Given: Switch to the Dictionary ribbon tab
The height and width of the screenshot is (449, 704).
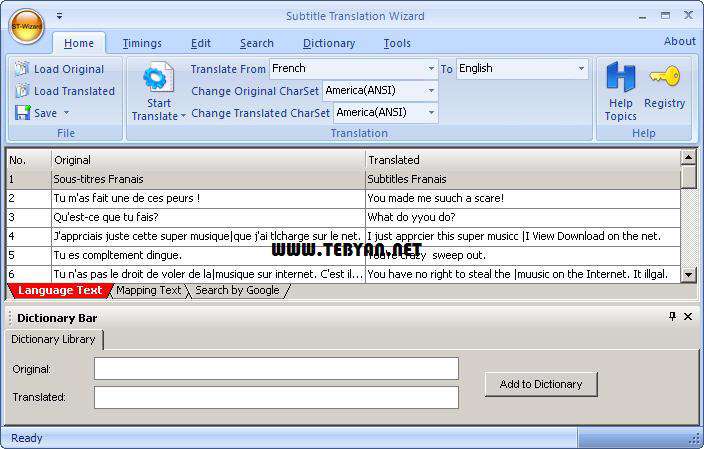Looking at the screenshot, I should [329, 43].
